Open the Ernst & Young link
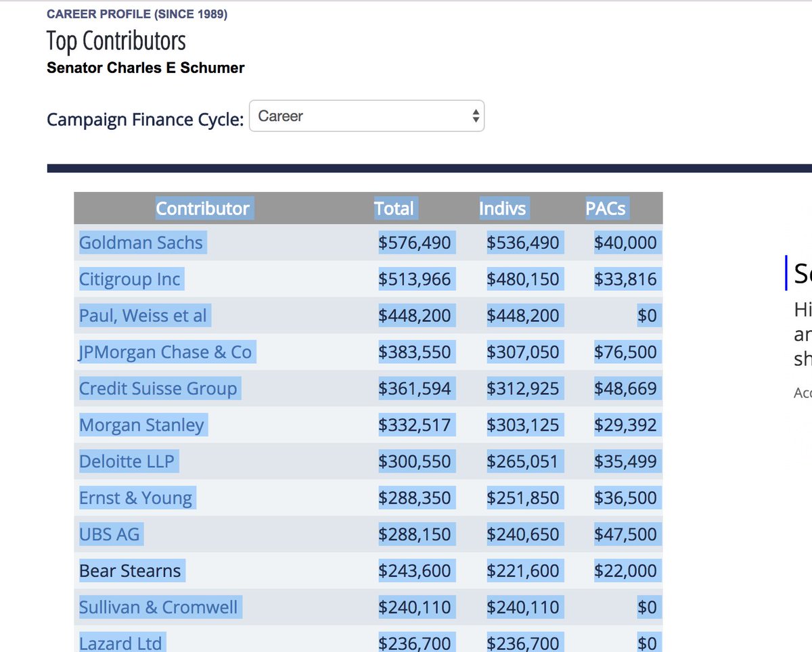This screenshot has width=812, height=652. click(136, 498)
